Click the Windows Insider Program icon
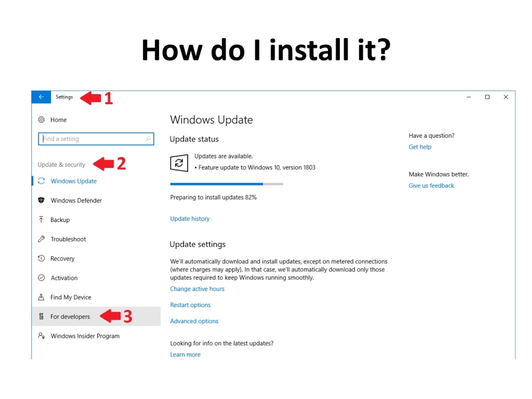Viewport: 532px width, 399px height. click(41, 335)
